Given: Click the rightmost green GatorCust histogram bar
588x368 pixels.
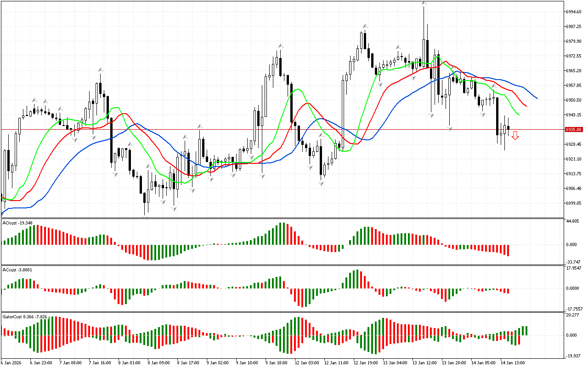Looking at the screenshot, I should [x=526, y=331].
